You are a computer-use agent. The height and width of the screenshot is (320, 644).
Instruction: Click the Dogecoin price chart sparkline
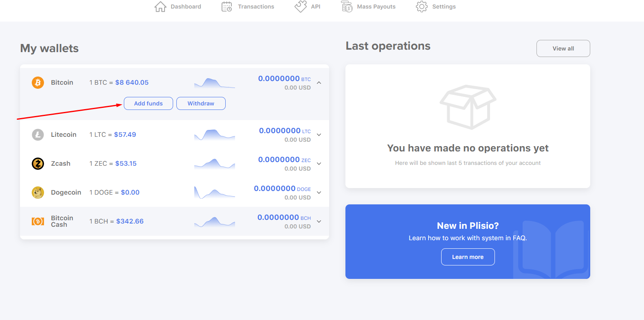tap(215, 193)
